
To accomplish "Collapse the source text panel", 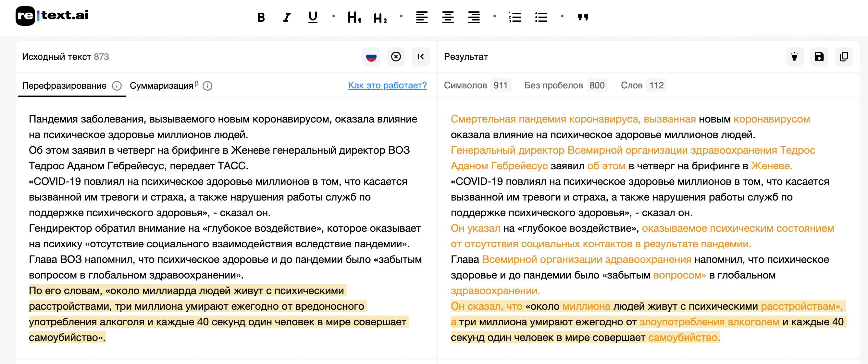I will click(x=420, y=57).
